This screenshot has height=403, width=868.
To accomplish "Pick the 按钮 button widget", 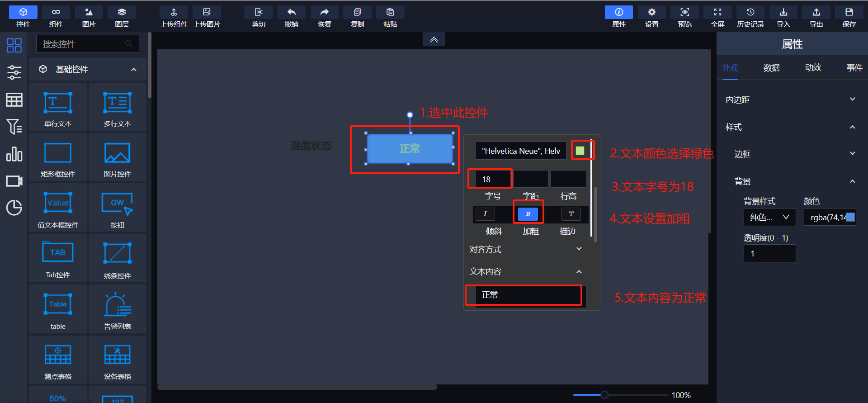I will tap(118, 209).
